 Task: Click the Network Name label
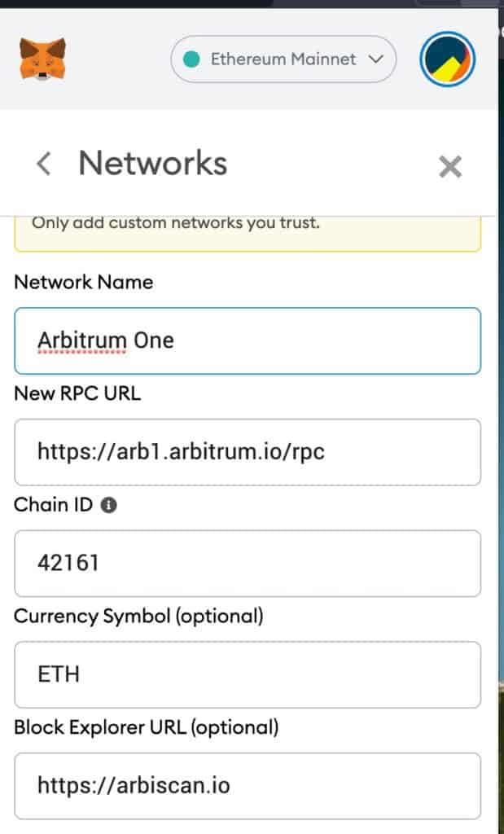click(84, 282)
